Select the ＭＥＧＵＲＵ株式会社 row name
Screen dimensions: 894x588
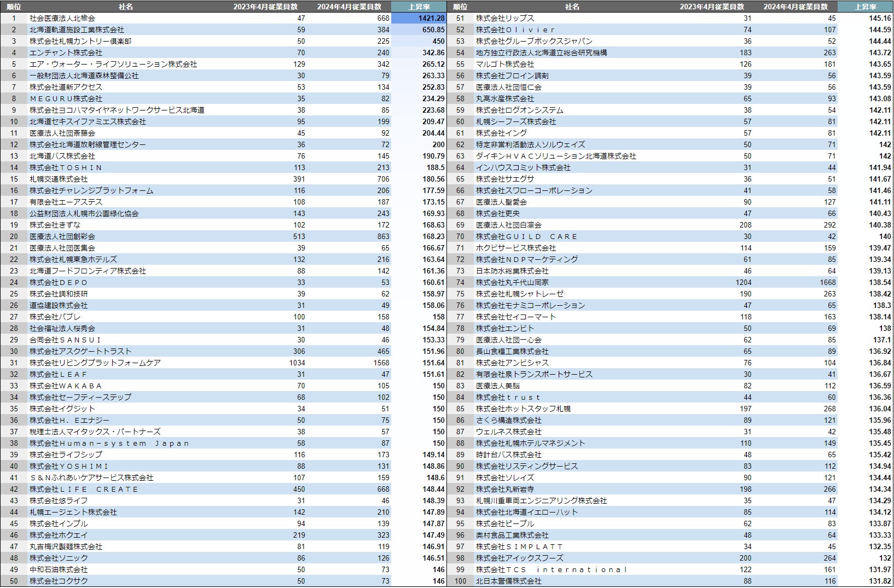pos(66,98)
